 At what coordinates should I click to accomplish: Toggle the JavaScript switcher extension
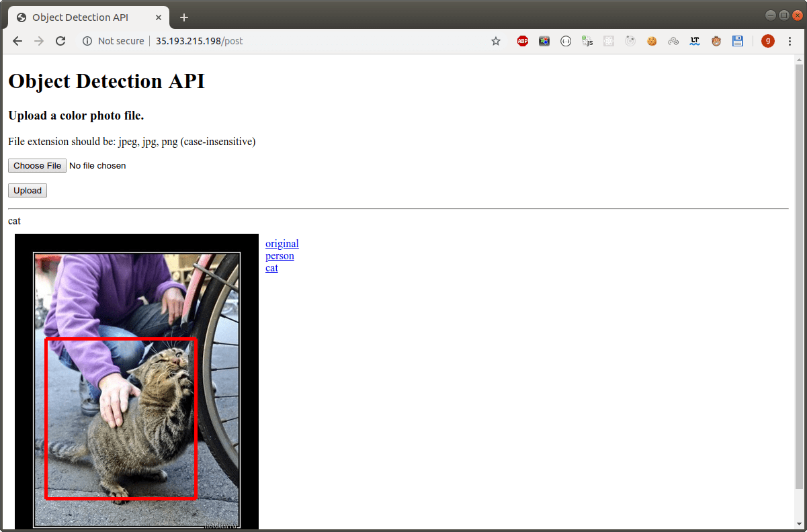[x=587, y=41]
